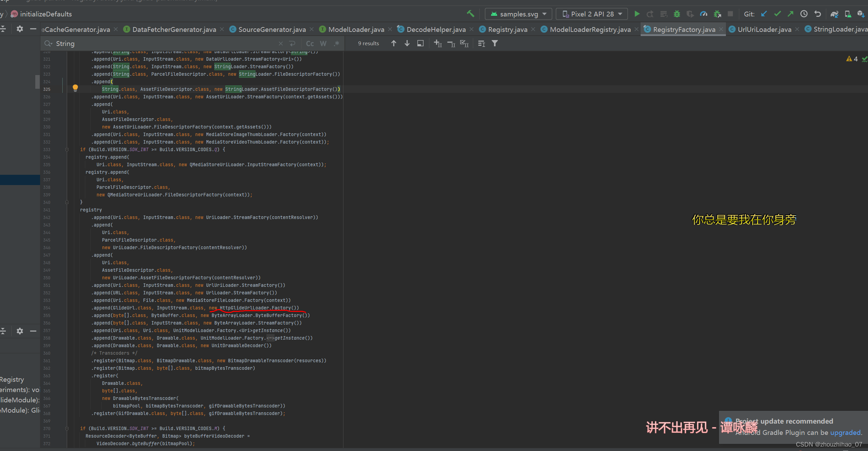
Task: Collapse the if block fold marker at line 370
Action: click(67, 429)
